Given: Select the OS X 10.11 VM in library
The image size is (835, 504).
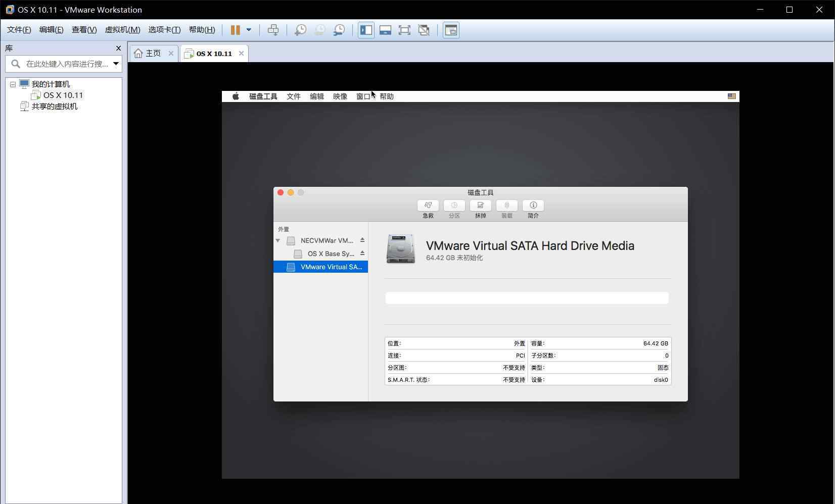Looking at the screenshot, I should (63, 95).
